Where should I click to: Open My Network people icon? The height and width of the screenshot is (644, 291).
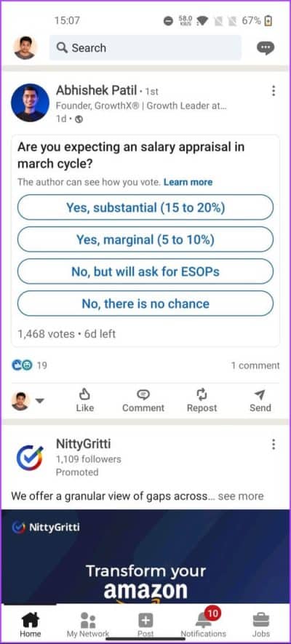(x=88, y=620)
